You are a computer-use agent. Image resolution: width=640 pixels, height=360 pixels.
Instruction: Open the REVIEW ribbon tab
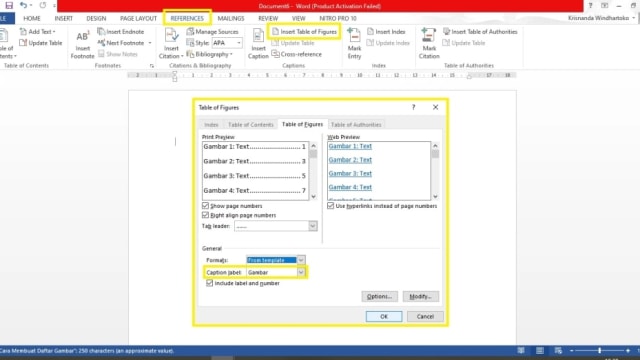[x=268, y=18]
